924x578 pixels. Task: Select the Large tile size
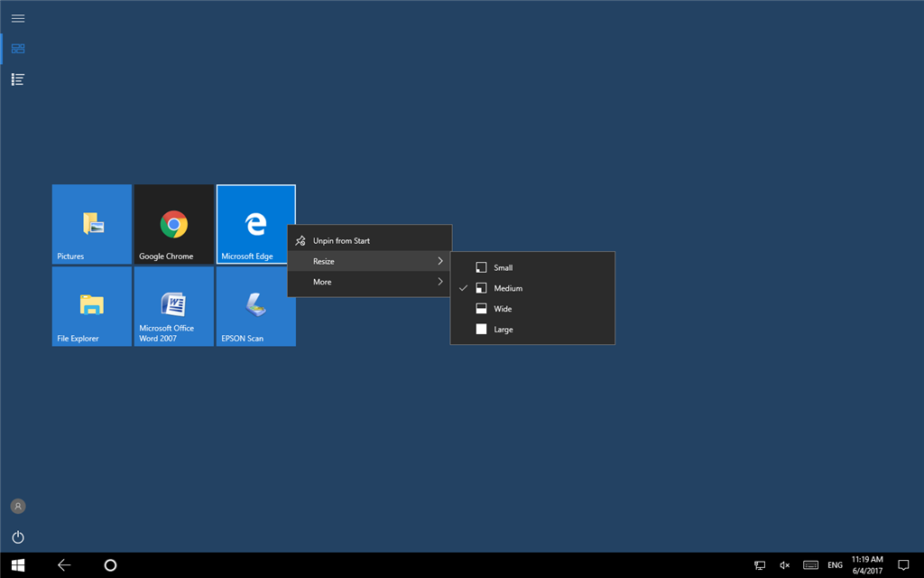coord(532,330)
